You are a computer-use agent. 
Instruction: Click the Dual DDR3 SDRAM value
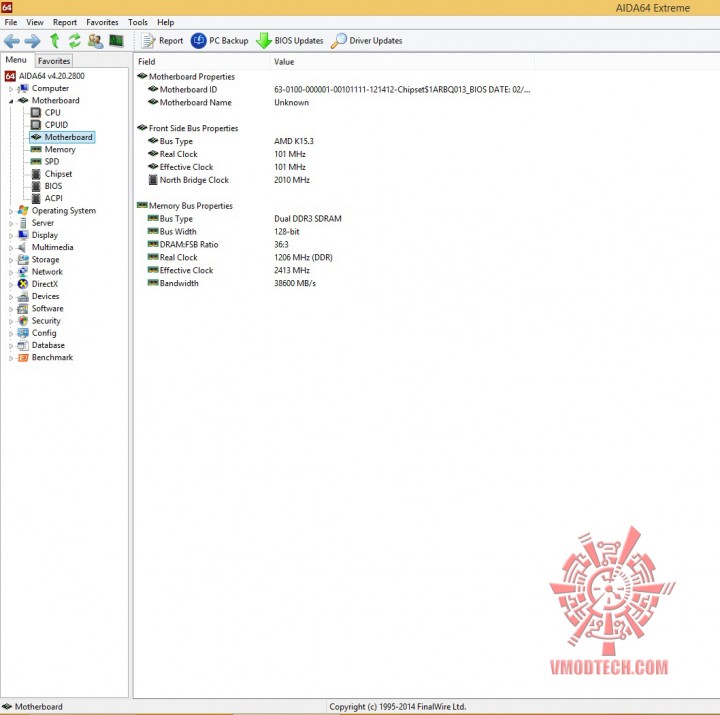308,219
